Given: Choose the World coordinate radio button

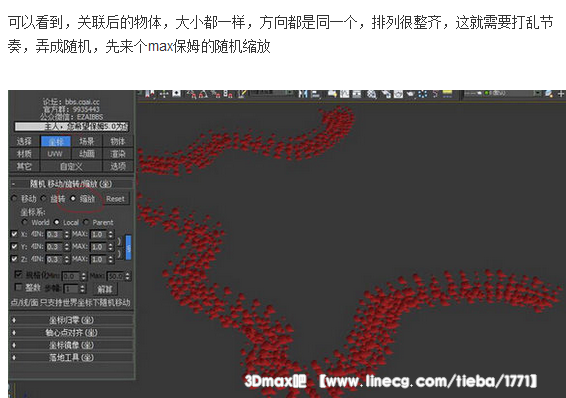Looking at the screenshot, I should (x=25, y=222).
